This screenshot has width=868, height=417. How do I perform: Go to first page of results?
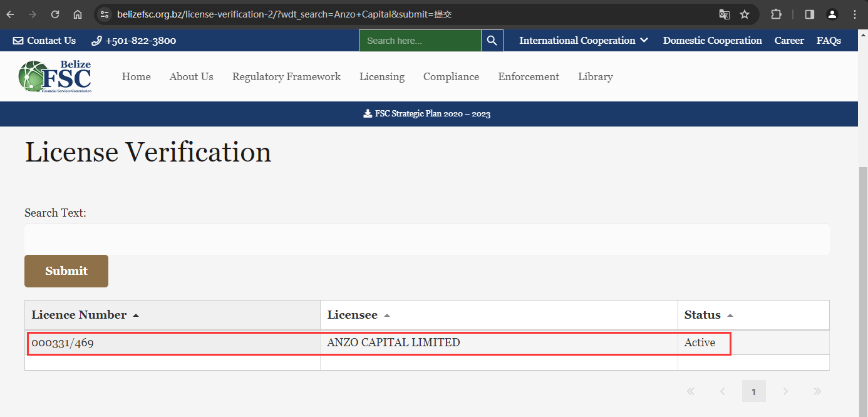click(691, 391)
